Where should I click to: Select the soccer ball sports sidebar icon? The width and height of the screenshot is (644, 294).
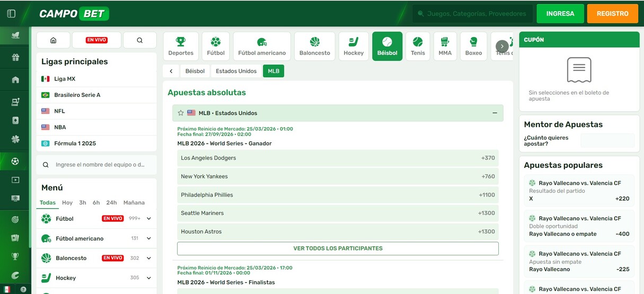tap(15, 161)
